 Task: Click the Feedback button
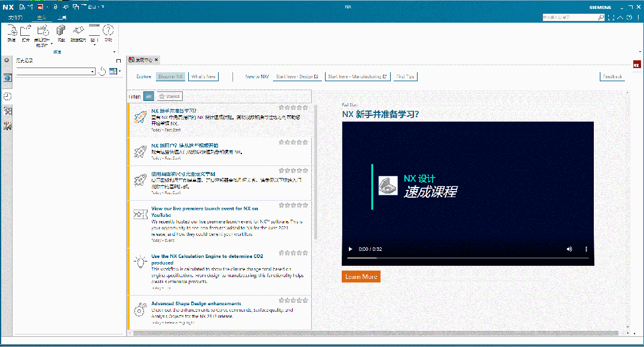(x=612, y=76)
